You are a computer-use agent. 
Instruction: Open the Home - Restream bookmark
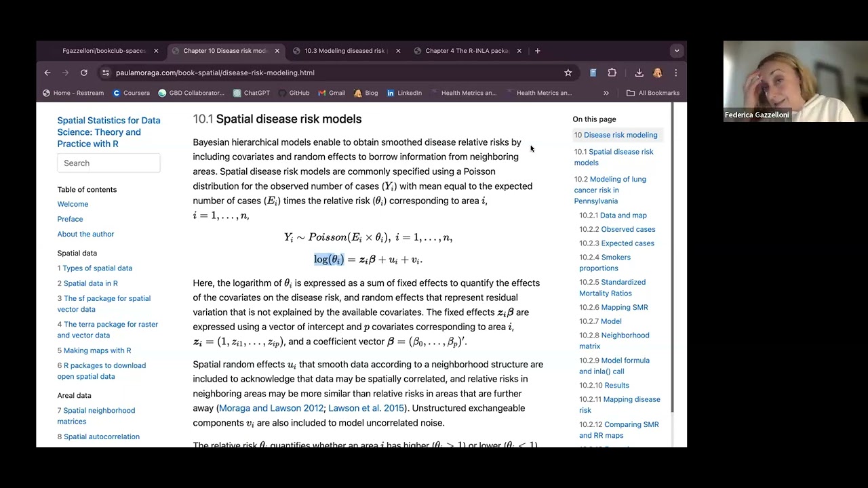73,93
